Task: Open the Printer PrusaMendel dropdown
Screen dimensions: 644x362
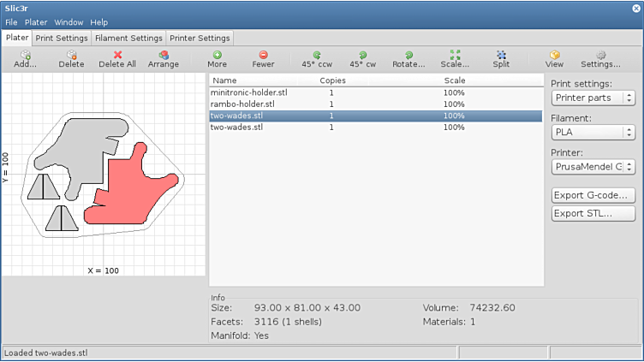Action: (593, 167)
